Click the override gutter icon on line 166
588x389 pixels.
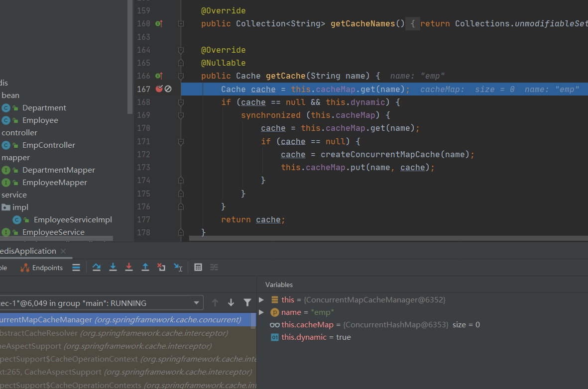159,76
